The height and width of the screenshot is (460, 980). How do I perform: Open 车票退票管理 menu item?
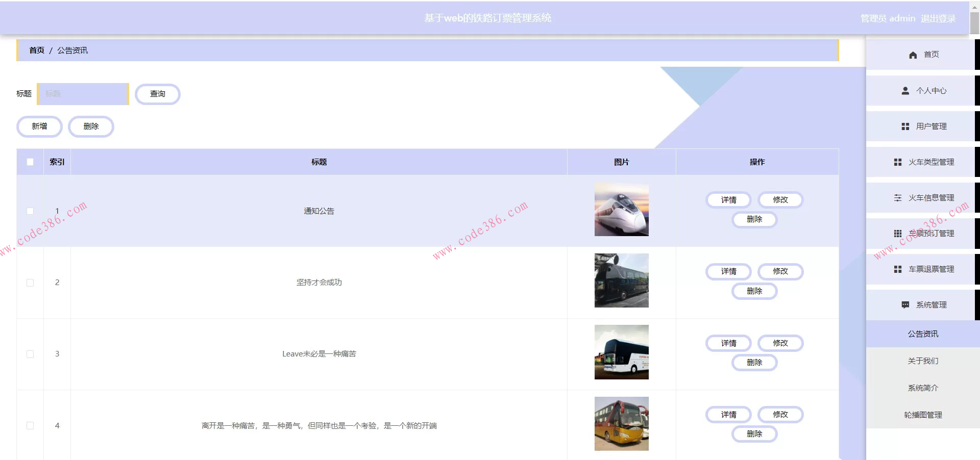click(923, 269)
